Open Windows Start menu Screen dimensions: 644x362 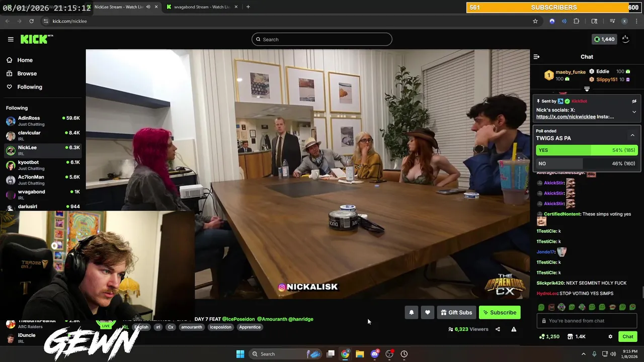[240, 354]
